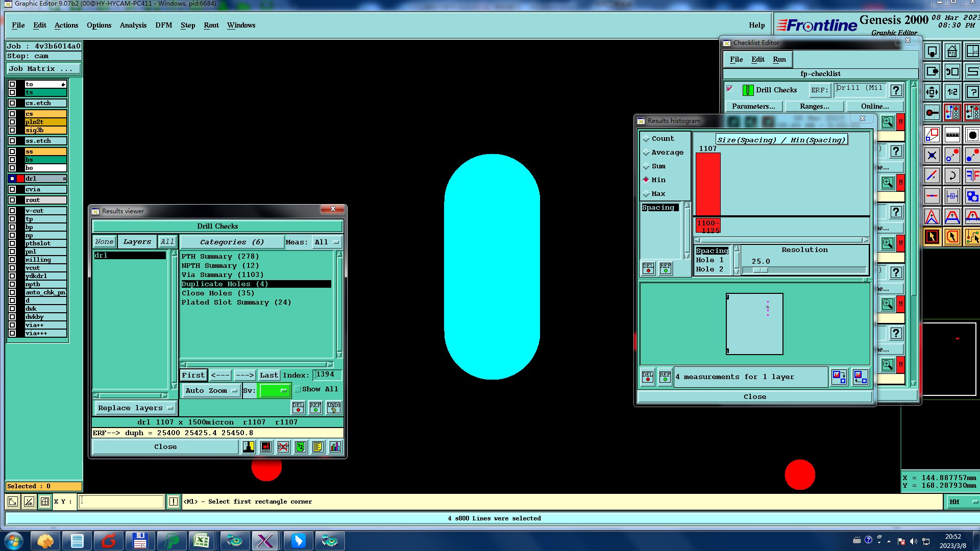Close the Results histogram via Close button
980x551 pixels.
click(755, 397)
